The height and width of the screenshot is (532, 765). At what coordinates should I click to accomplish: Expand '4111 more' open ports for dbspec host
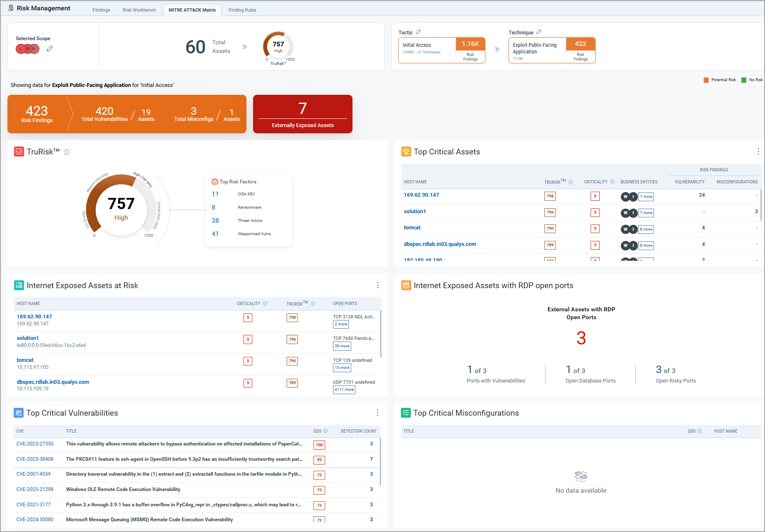pyautogui.click(x=344, y=390)
